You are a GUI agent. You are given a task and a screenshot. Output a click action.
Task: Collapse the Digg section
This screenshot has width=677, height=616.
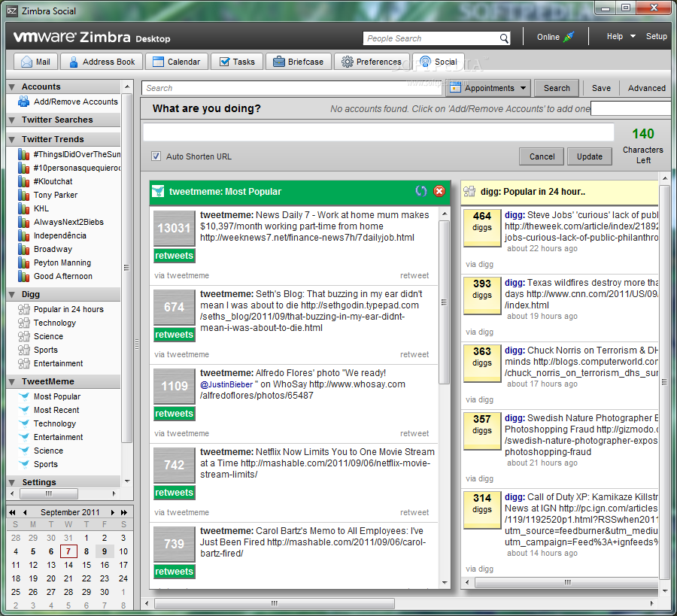click(12, 294)
